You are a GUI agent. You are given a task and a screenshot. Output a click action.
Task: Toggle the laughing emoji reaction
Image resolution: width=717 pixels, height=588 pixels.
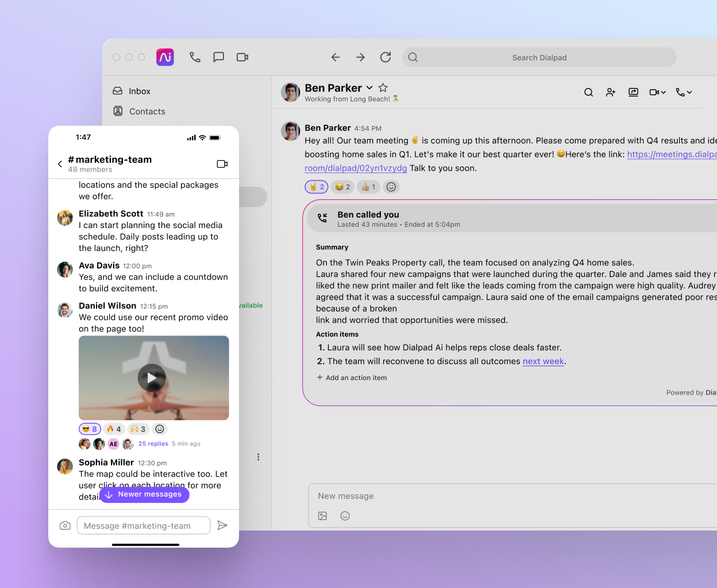(342, 187)
